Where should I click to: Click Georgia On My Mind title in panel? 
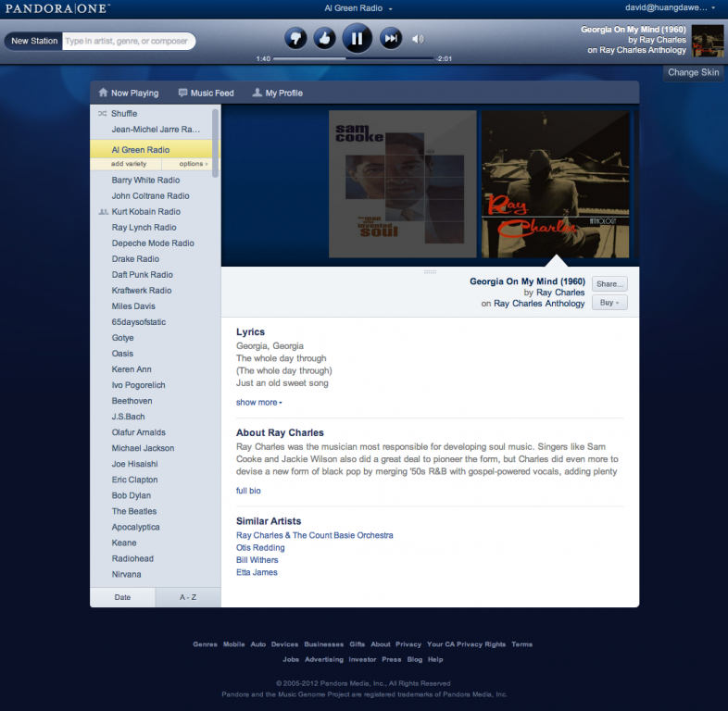(x=527, y=281)
